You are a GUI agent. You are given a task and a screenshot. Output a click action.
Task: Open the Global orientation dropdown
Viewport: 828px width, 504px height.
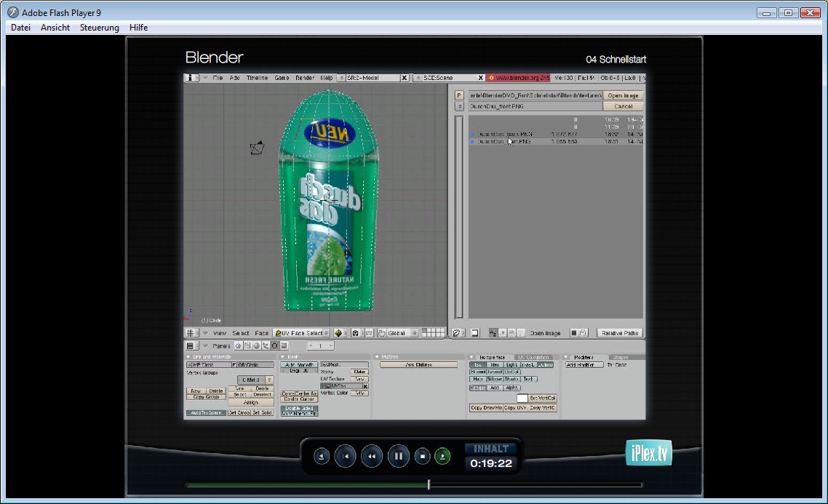(402, 333)
